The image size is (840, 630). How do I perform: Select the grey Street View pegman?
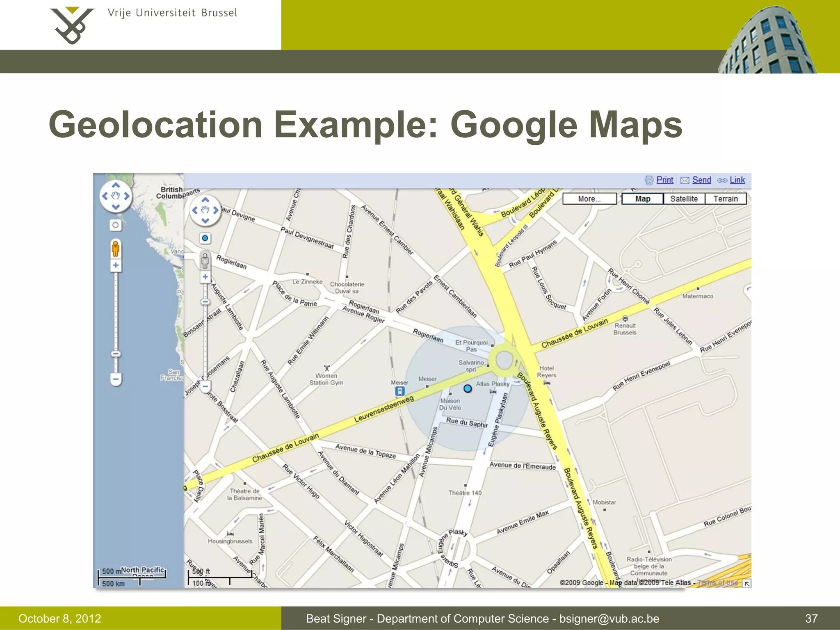point(205,261)
